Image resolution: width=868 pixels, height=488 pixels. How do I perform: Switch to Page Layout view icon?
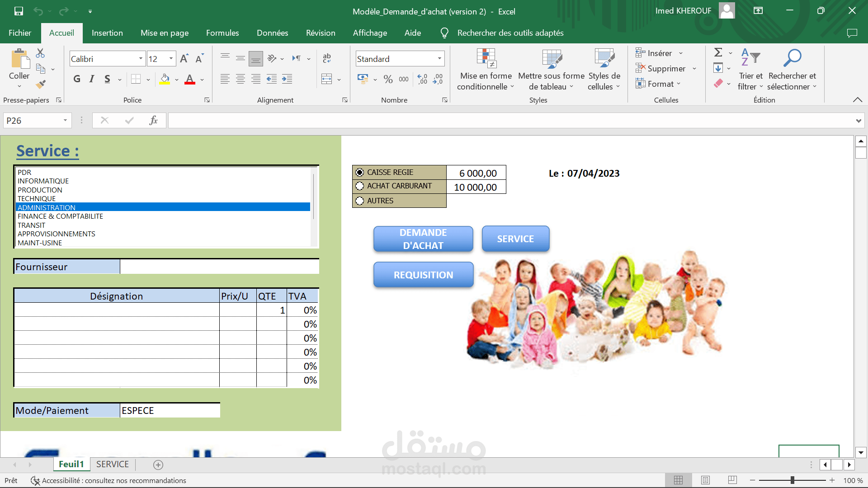pos(705,480)
